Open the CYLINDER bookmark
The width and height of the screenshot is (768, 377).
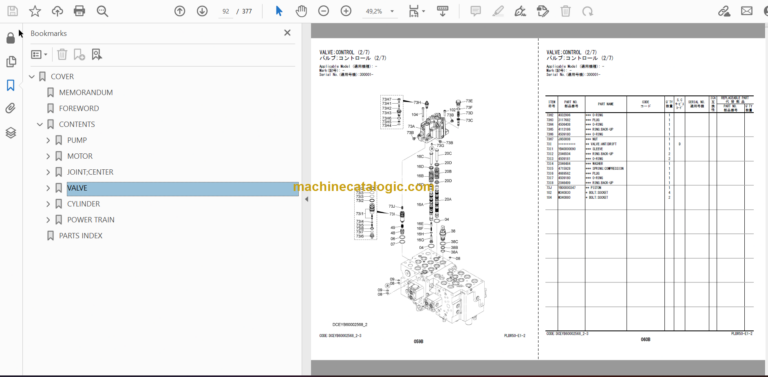pos(83,204)
